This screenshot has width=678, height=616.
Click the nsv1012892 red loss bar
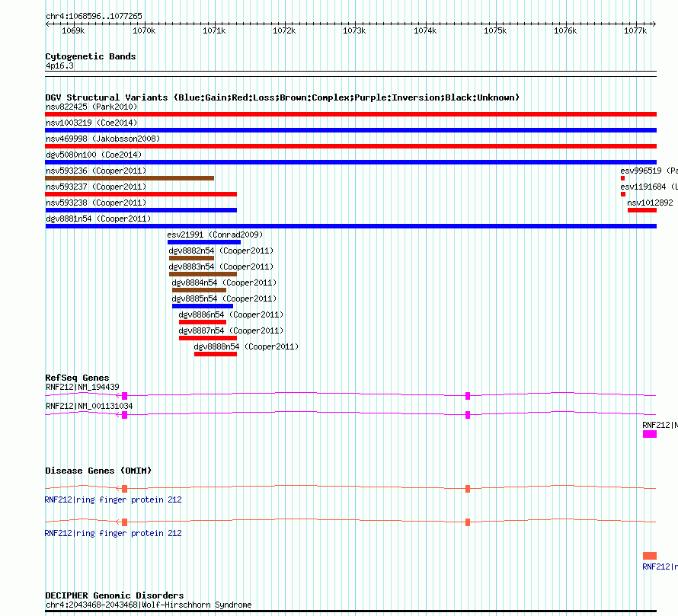(642, 210)
